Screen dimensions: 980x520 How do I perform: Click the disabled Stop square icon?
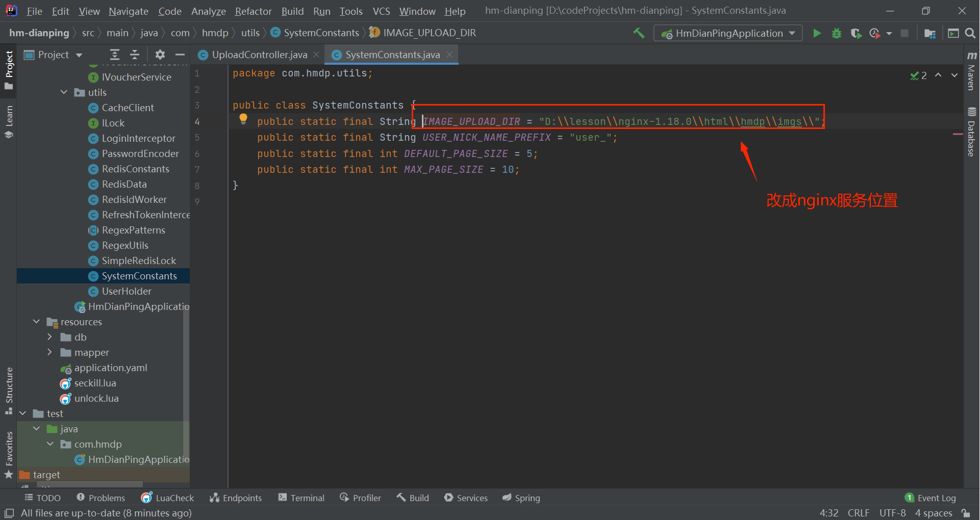[x=904, y=33]
